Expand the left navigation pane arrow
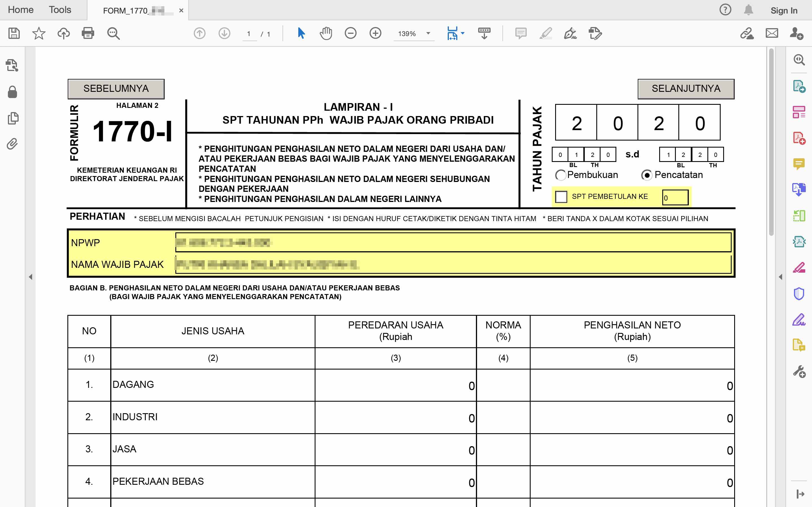Image resolution: width=812 pixels, height=507 pixels. coord(30,277)
